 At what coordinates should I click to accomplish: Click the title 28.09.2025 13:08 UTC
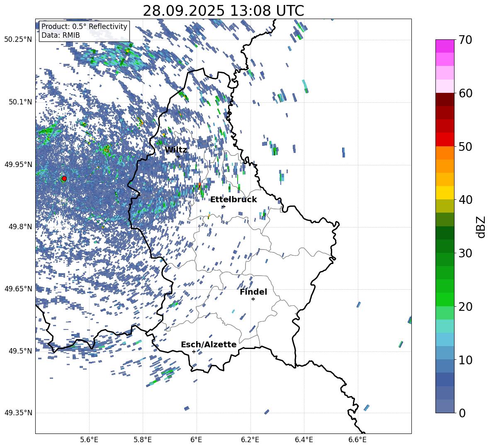click(x=223, y=11)
